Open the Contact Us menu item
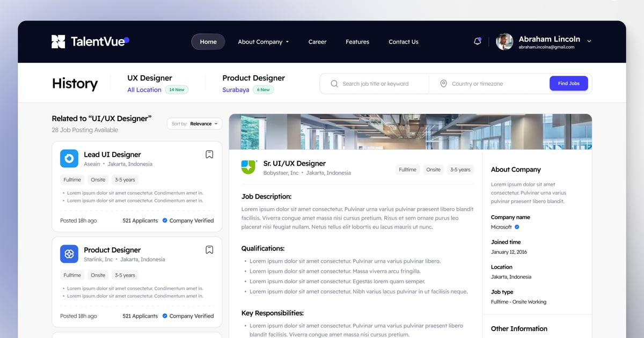Image resolution: width=644 pixels, height=338 pixels. click(x=404, y=42)
